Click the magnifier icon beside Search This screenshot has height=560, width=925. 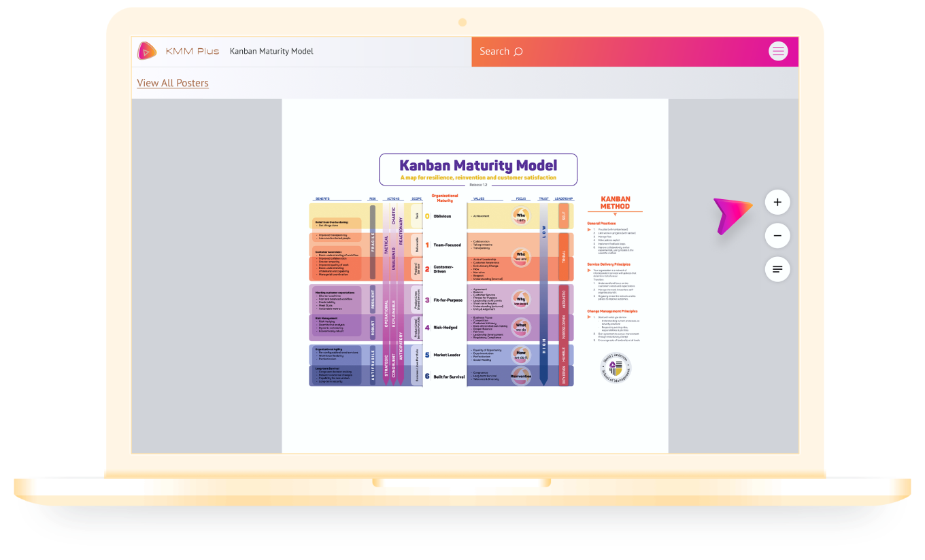click(518, 52)
